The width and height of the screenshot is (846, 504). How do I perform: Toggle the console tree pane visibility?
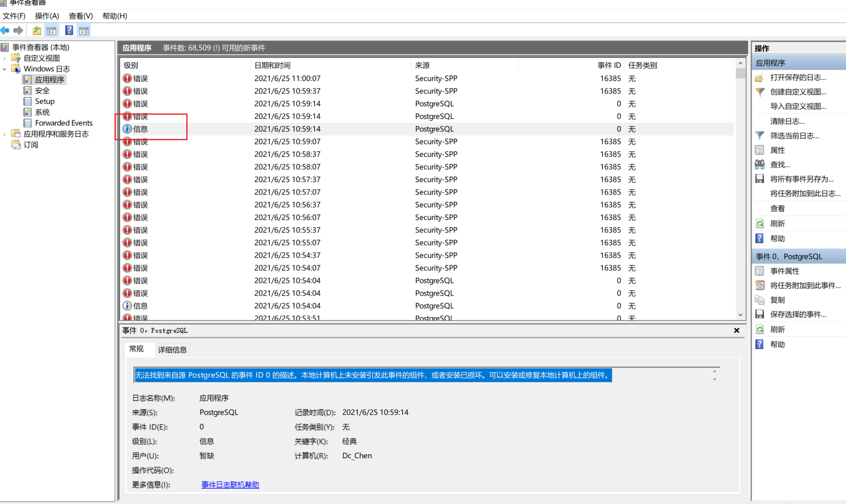tap(52, 30)
